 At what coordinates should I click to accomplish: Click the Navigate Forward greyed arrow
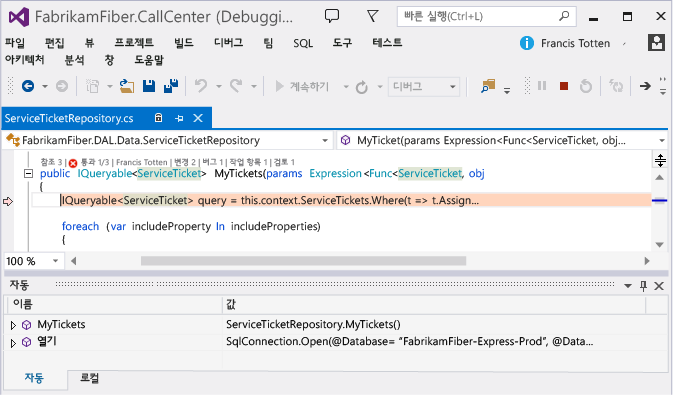[62, 86]
